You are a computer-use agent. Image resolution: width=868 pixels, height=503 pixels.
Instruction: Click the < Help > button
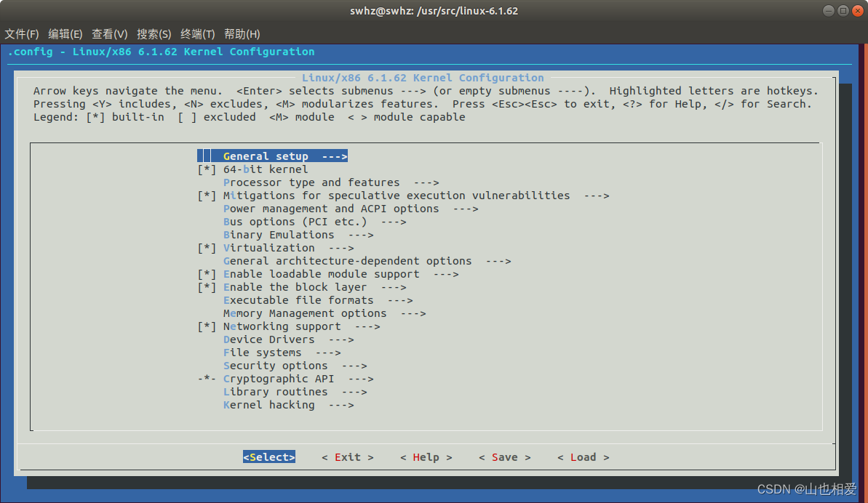click(x=426, y=457)
